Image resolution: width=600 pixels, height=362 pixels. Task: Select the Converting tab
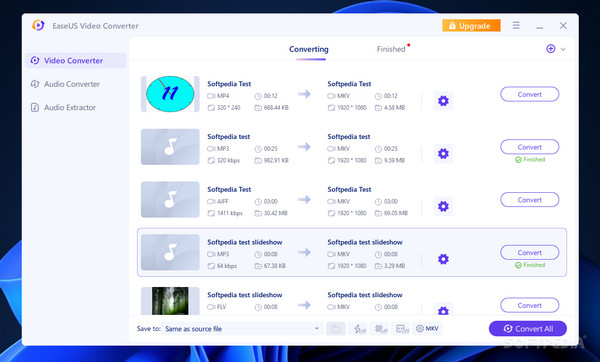coord(309,49)
